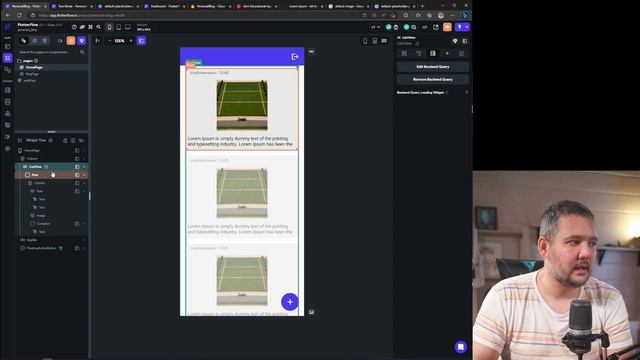The width and height of the screenshot is (640, 360).
Task: Click the orange icon in pages toolbar
Action: pyautogui.click(x=71, y=40)
